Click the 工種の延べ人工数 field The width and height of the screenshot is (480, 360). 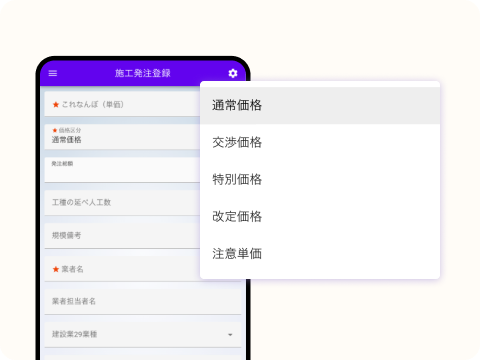pyautogui.click(x=122, y=203)
